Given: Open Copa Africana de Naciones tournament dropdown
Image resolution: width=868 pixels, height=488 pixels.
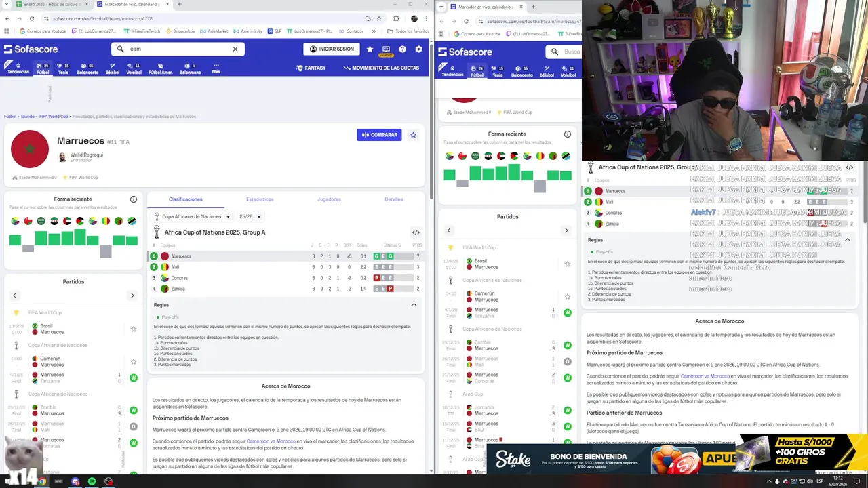Looking at the screenshot, I should (x=193, y=217).
